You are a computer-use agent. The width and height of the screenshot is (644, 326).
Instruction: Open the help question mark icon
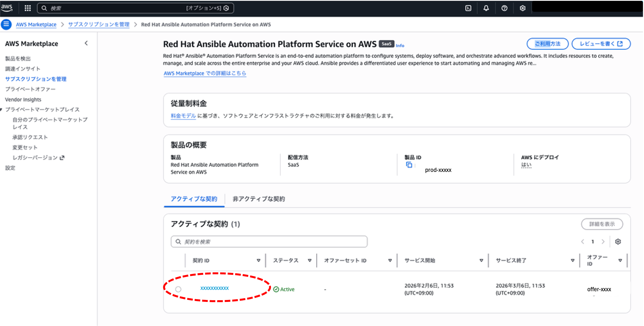click(504, 8)
